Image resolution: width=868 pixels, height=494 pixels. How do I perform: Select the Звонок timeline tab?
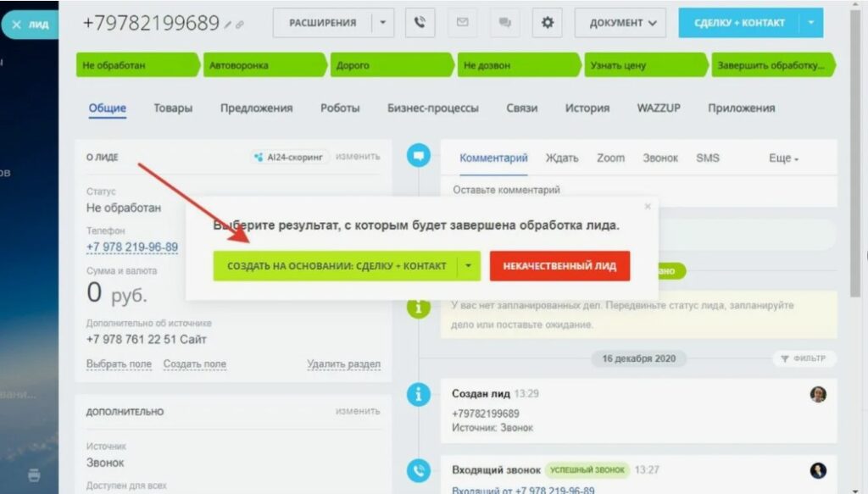659,158
